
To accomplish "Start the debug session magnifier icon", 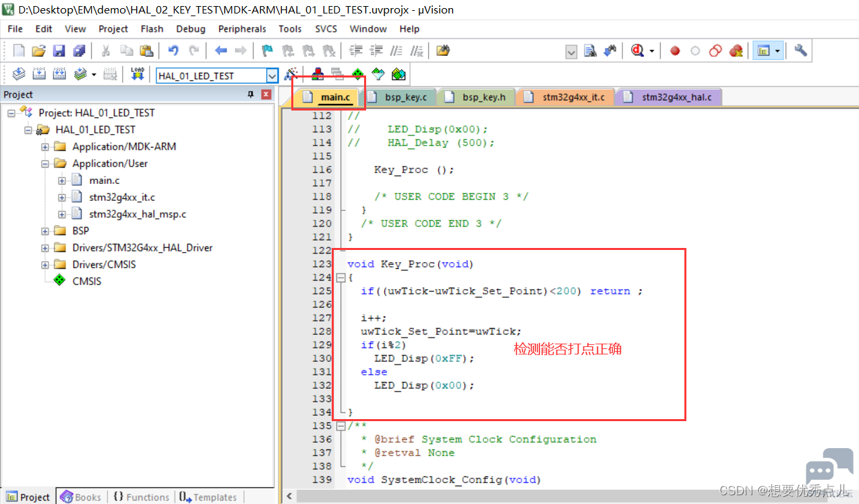I will pos(637,51).
